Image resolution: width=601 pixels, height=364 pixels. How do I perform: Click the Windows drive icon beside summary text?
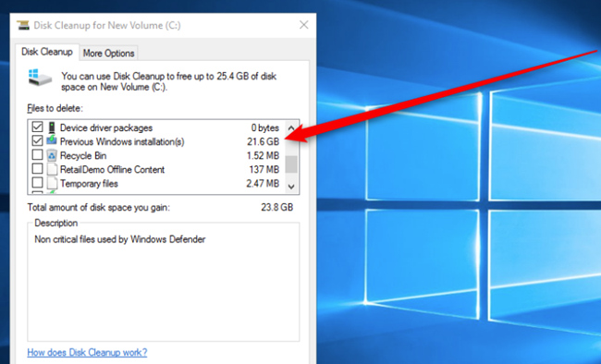(x=40, y=78)
